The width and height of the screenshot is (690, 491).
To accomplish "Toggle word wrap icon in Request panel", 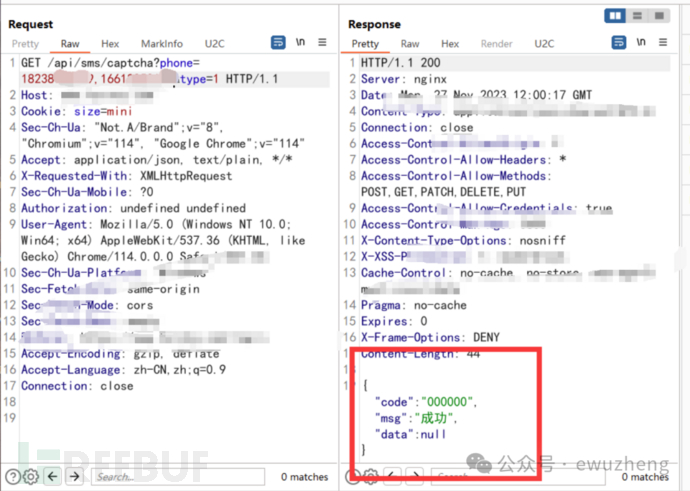I will [278, 42].
